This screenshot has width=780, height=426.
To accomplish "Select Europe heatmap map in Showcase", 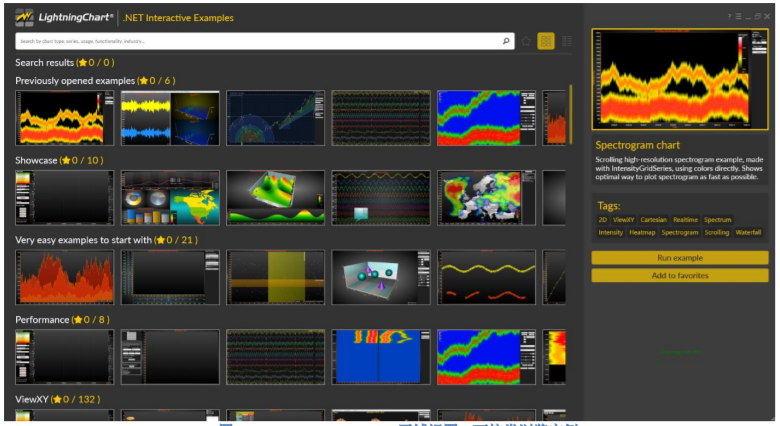I will pyautogui.click(x=487, y=198).
